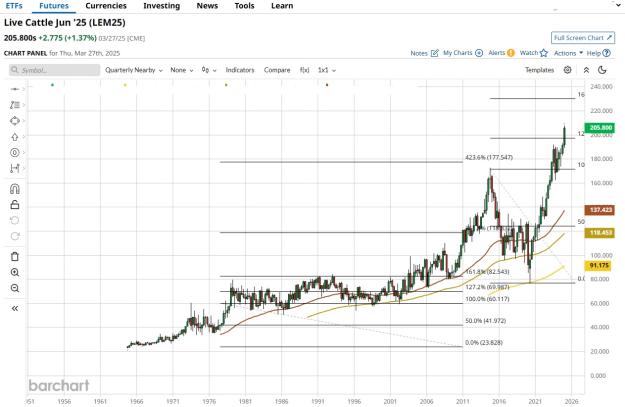Open the Investing menu
The width and height of the screenshot is (625, 407).
(x=161, y=6)
